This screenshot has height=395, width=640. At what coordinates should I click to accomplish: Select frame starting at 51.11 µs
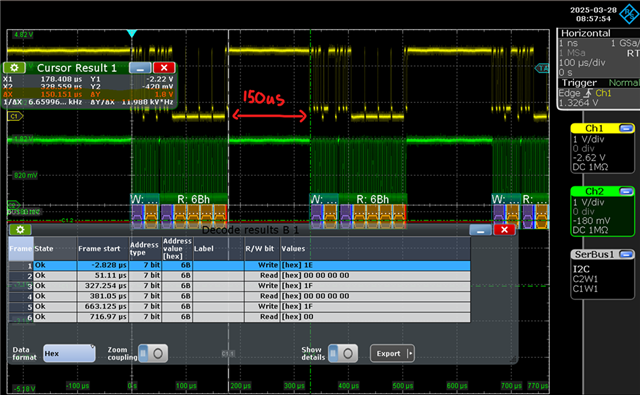(239, 276)
